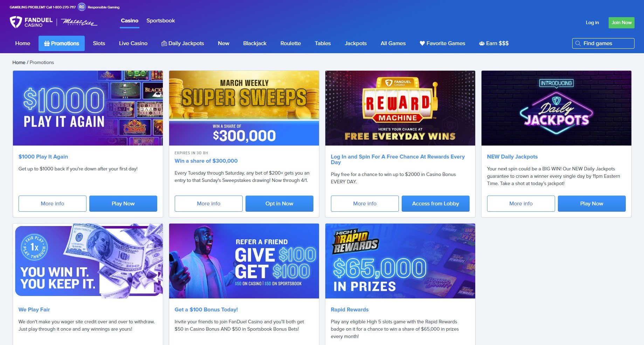Screen dimensions: 644x345
Task: Click the magnifier icon in search box
Action: pos(578,43)
